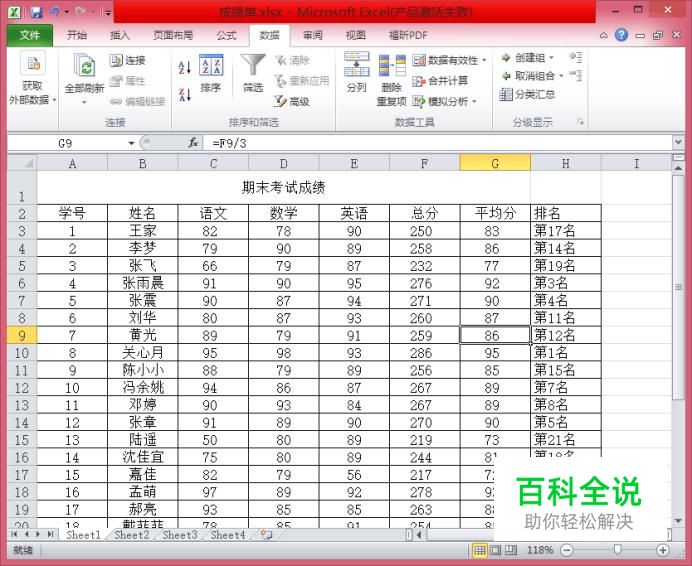Click the Insert Worksheet tab icon
Image resolution: width=692 pixels, height=566 pixels.
[x=266, y=535]
